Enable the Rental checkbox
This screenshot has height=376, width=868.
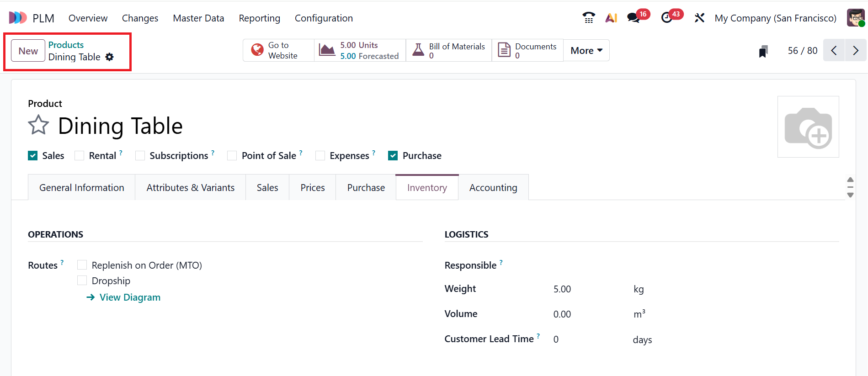tap(80, 156)
